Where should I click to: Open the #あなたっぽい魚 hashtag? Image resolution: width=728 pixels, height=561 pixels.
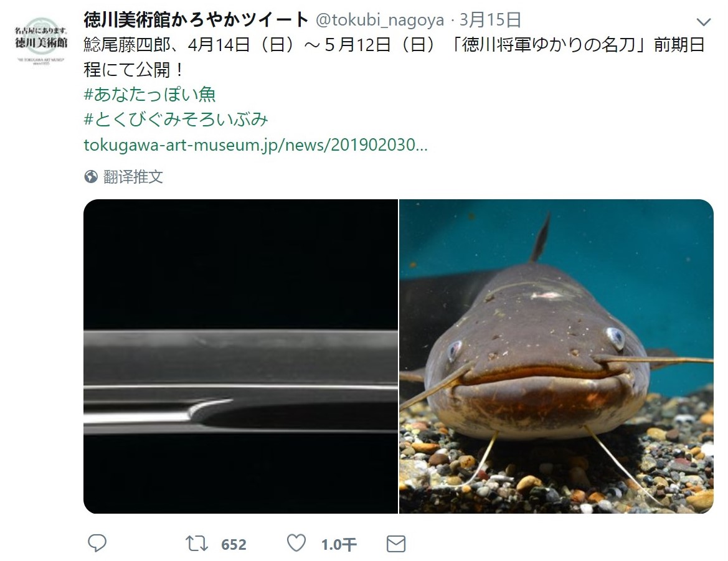[x=149, y=95]
